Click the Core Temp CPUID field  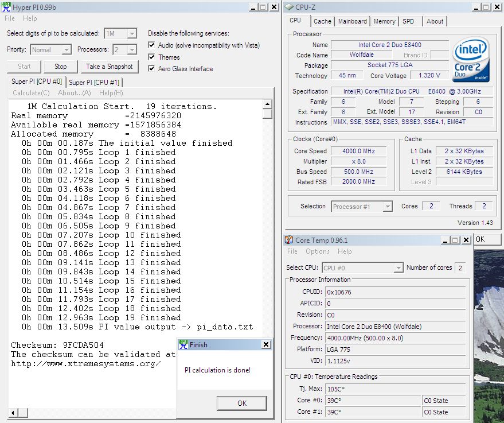click(396, 292)
